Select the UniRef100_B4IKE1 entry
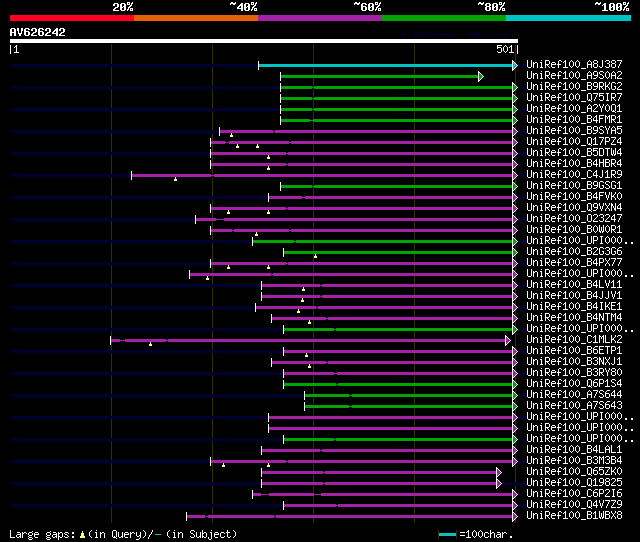 point(574,307)
